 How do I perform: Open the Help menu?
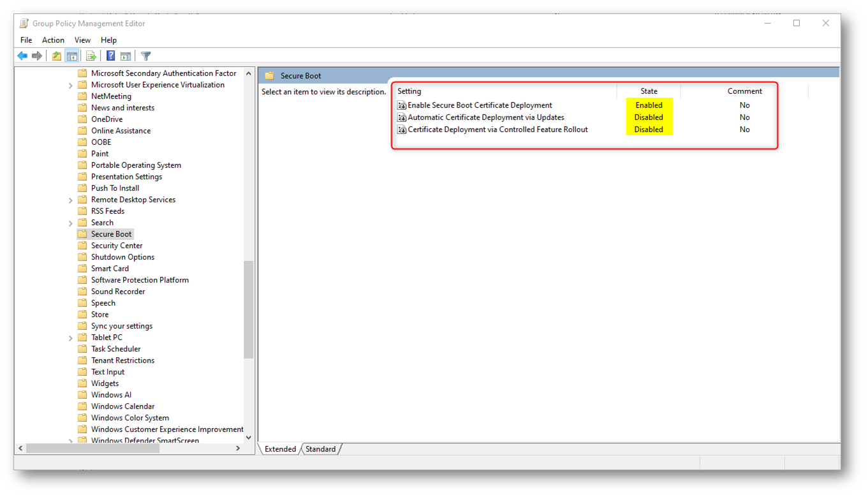click(109, 40)
